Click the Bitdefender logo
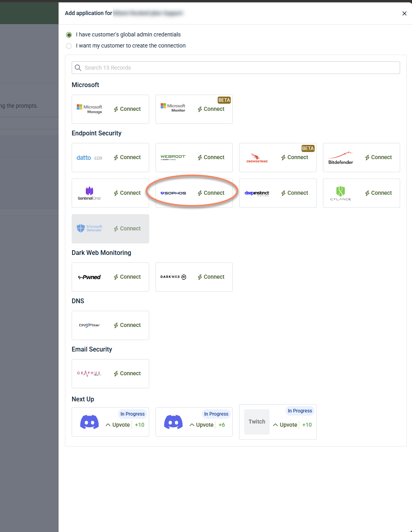This screenshot has height=532, width=412. [x=341, y=158]
